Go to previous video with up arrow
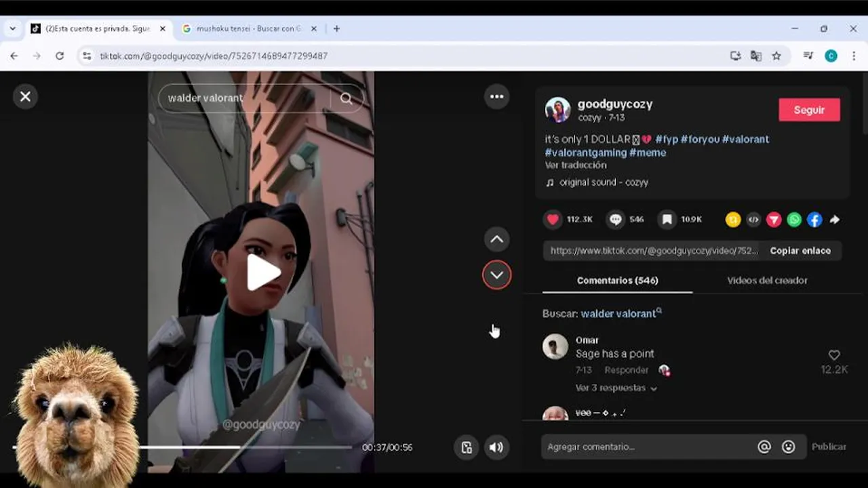The image size is (868, 488). coord(497,239)
